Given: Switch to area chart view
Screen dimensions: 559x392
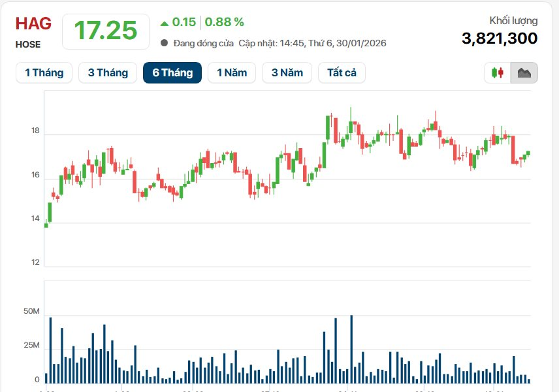Looking at the screenshot, I should [x=524, y=73].
